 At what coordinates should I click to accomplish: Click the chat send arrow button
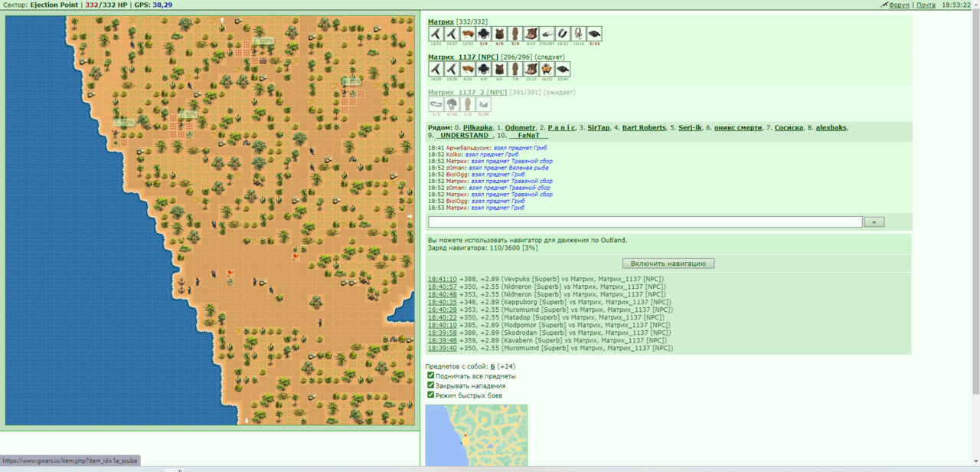(874, 222)
